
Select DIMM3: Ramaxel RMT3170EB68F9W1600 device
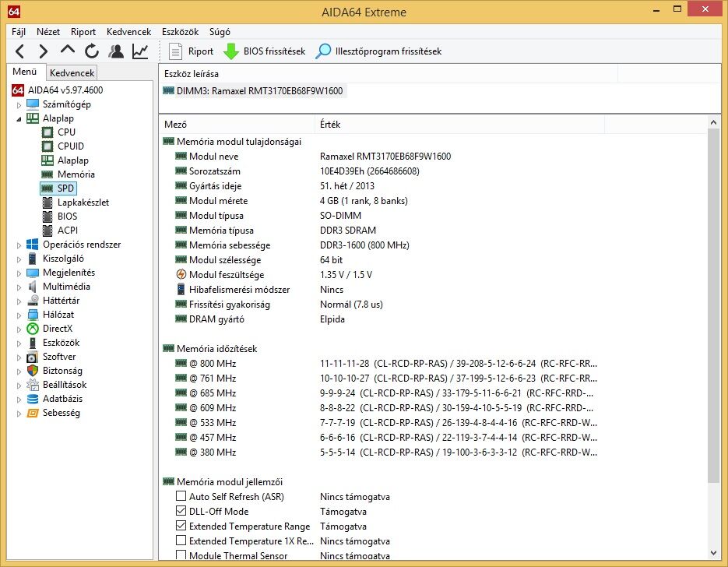point(254,90)
